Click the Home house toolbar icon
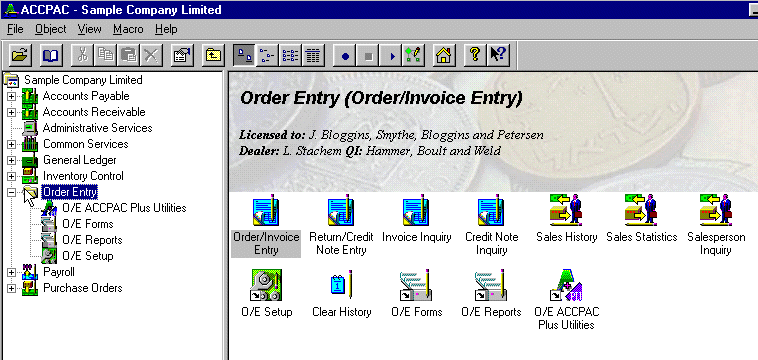 (x=444, y=55)
